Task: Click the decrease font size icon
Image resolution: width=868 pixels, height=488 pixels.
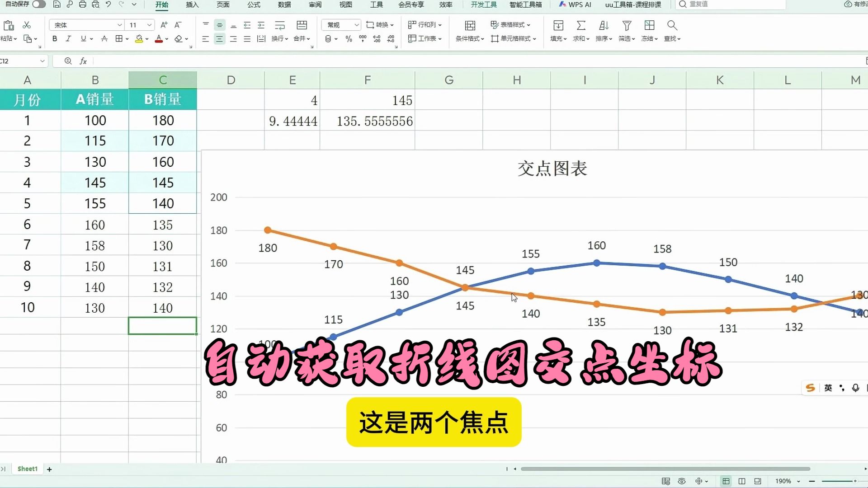Action: point(178,25)
